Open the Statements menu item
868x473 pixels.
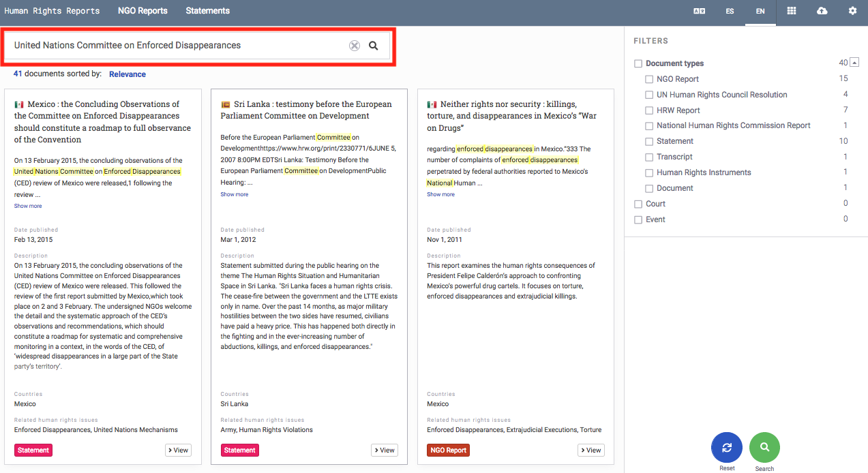[x=208, y=11]
